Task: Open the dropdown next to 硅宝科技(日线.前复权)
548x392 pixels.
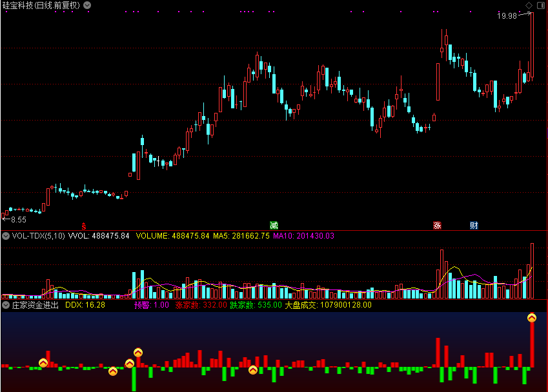Action: coord(87,5)
